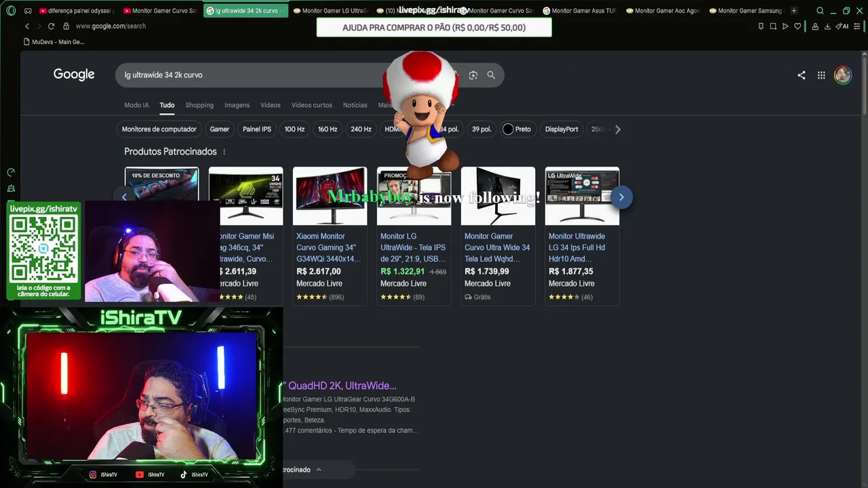Click the R$ 1.739,99 monitor image
Image resolution: width=868 pixels, height=488 pixels.
498,196
